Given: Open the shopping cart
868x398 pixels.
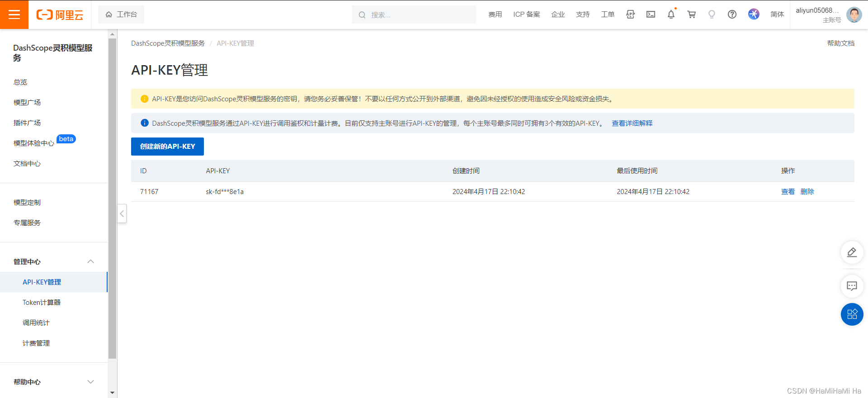Looking at the screenshot, I should 692,14.
